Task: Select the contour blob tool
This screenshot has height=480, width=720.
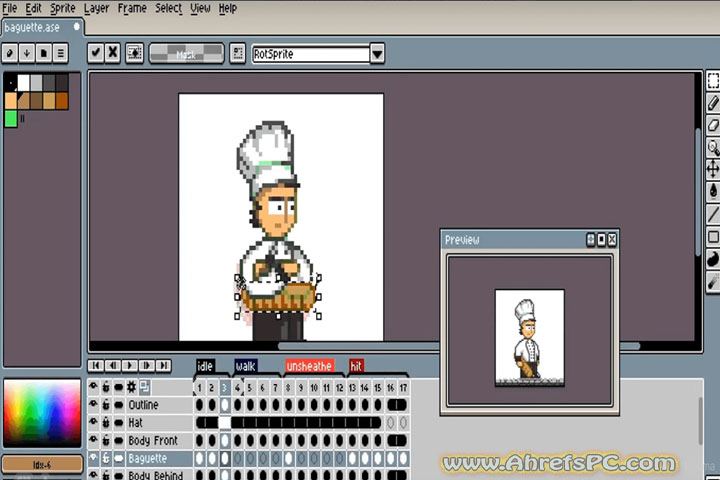Action: [713, 259]
